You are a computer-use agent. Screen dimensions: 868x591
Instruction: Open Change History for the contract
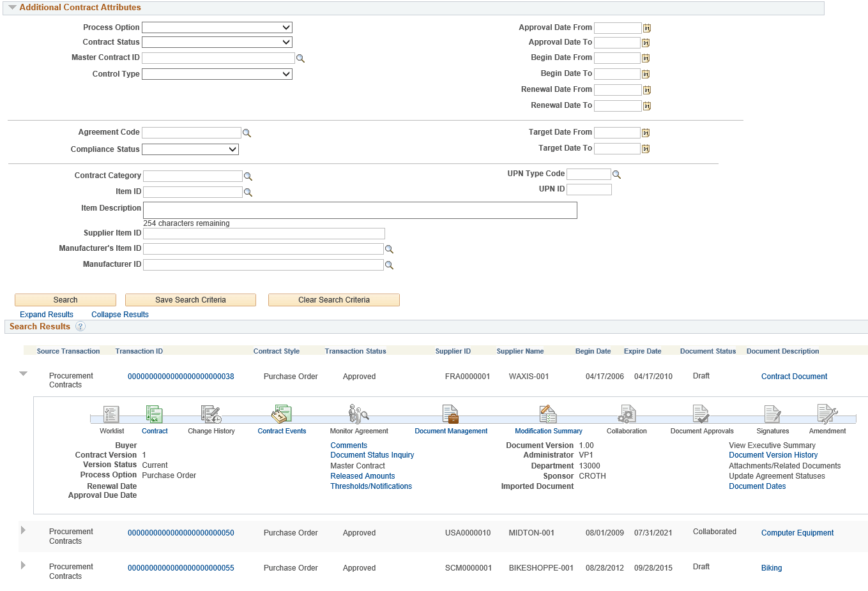(x=211, y=414)
